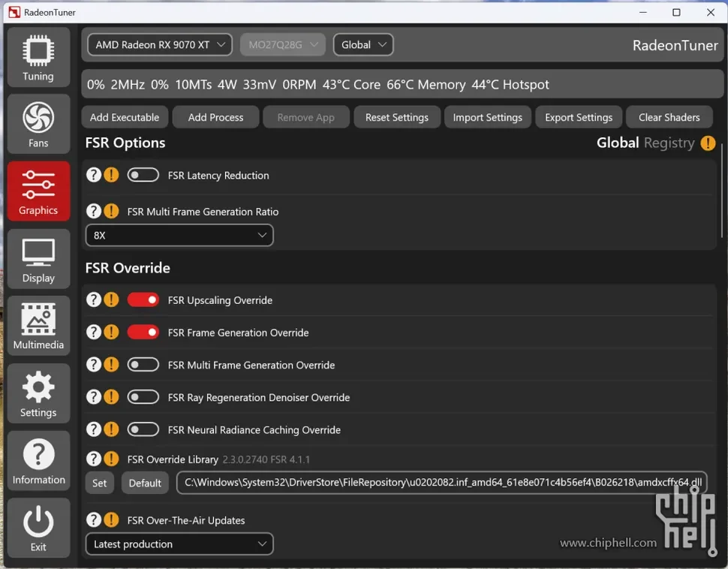Expand the Latest production updates dropdown
This screenshot has width=728, height=569.
coord(179,544)
